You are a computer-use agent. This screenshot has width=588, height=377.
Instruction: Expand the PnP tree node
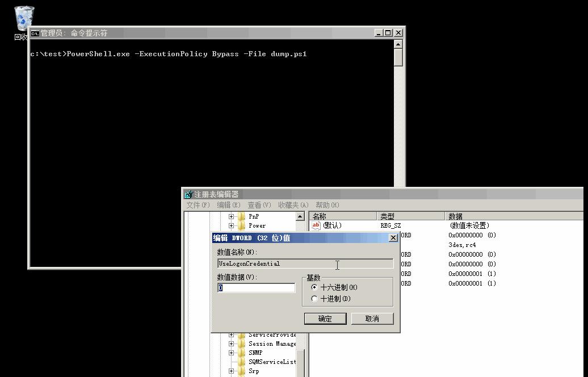(231, 216)
